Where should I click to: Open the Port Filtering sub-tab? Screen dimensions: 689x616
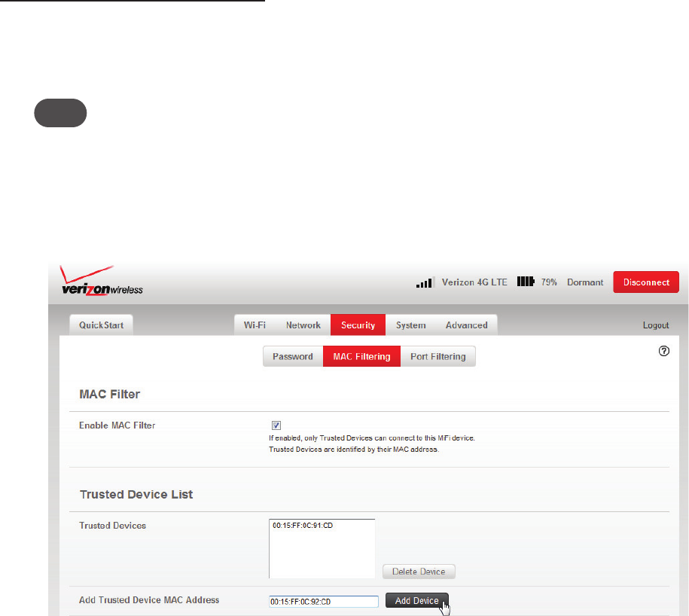pos(438,356)
